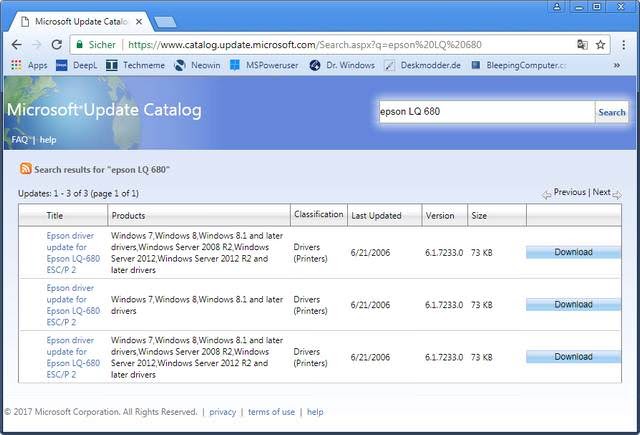This screenshot has height=435, width=640.
Task: Click the Chrome user profile icon
Action: (x=556, y=7)
